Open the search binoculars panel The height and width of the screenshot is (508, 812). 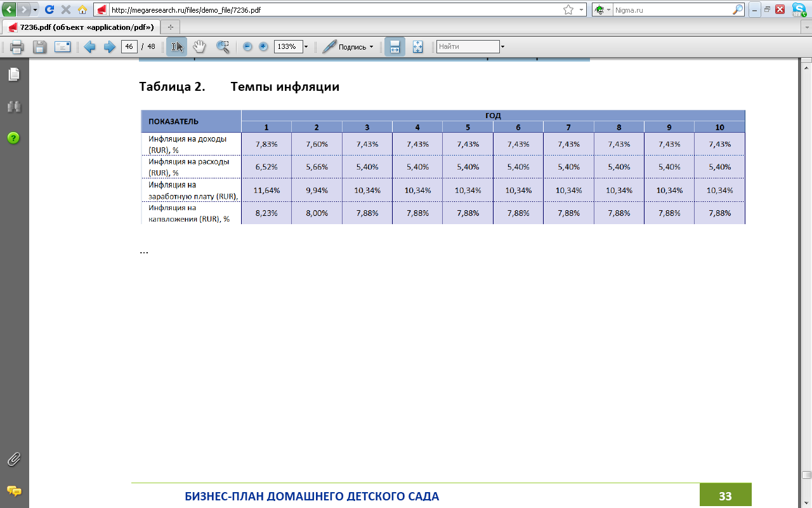[14, 107]
